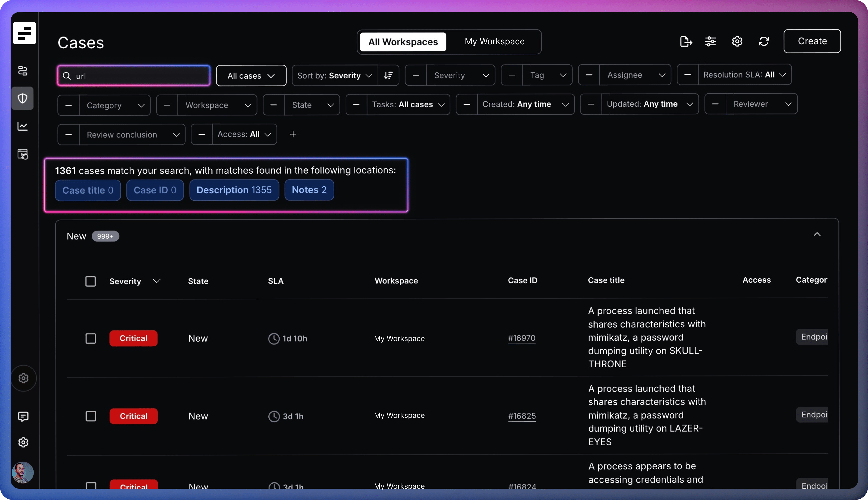Click the Create button
Screen dimensions: 868x500
[x=812, y=41]
